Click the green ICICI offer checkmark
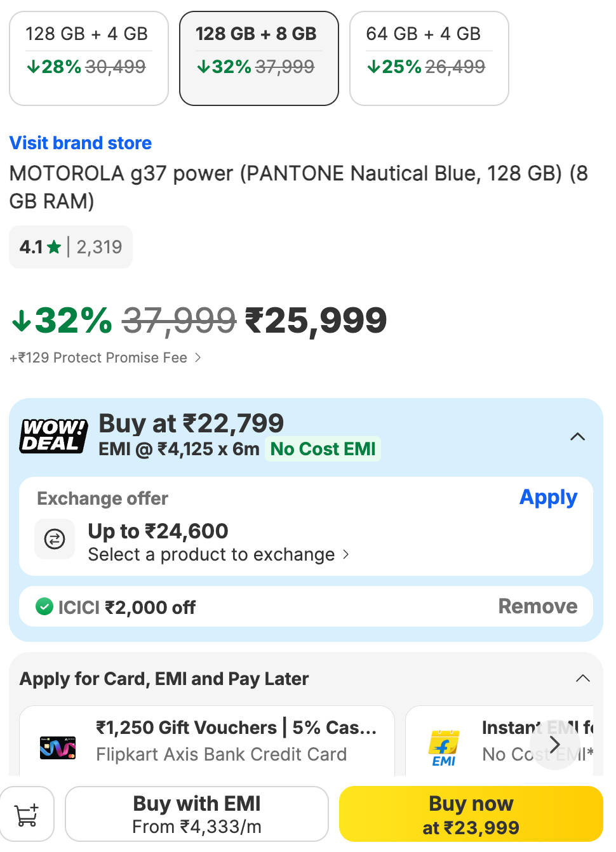The width and height of the screenshot is (616, 852). [44, 607]
